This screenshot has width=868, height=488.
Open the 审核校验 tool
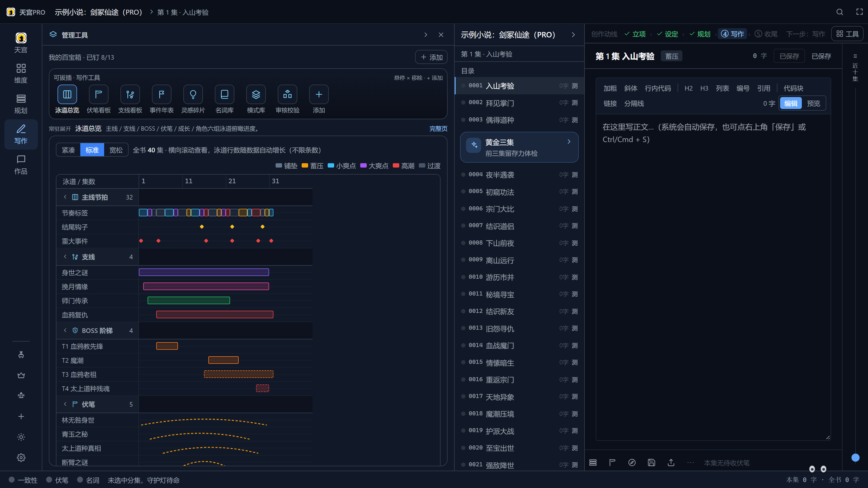tap(288, 94)
